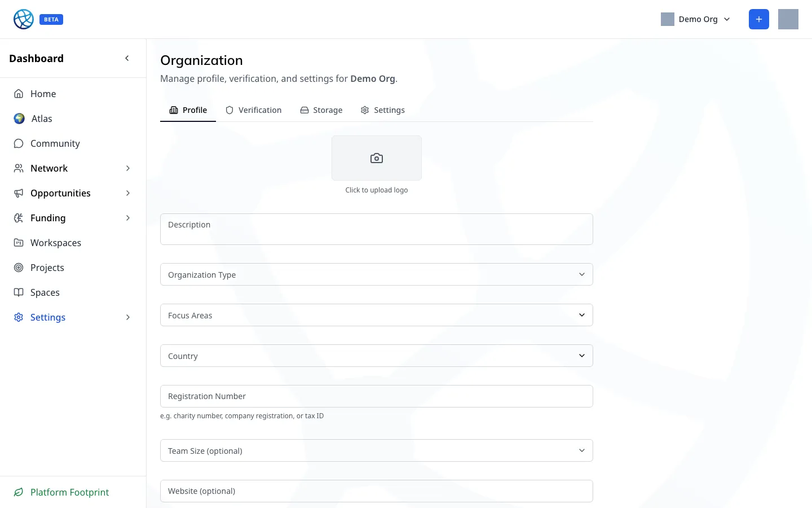Open Atlas from sidebar
This screenshot has height=508, width=812.
73,119
